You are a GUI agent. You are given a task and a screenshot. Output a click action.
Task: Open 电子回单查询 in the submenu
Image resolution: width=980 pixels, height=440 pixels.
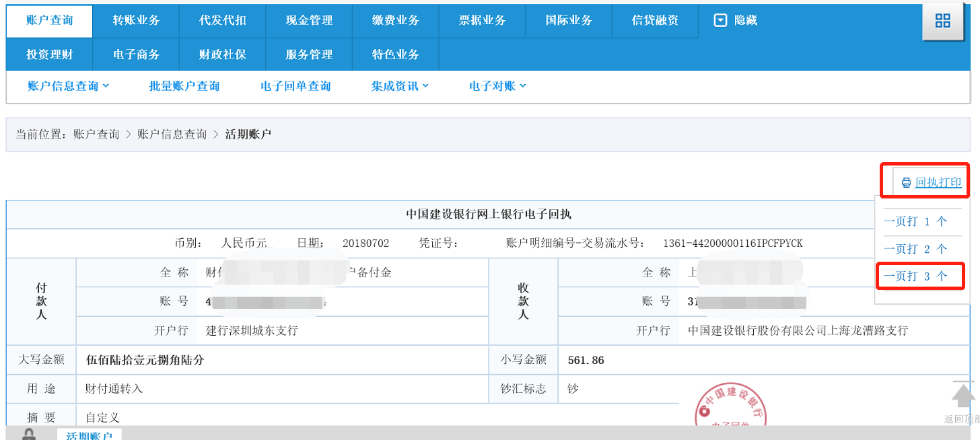click(x=295, y=86)
